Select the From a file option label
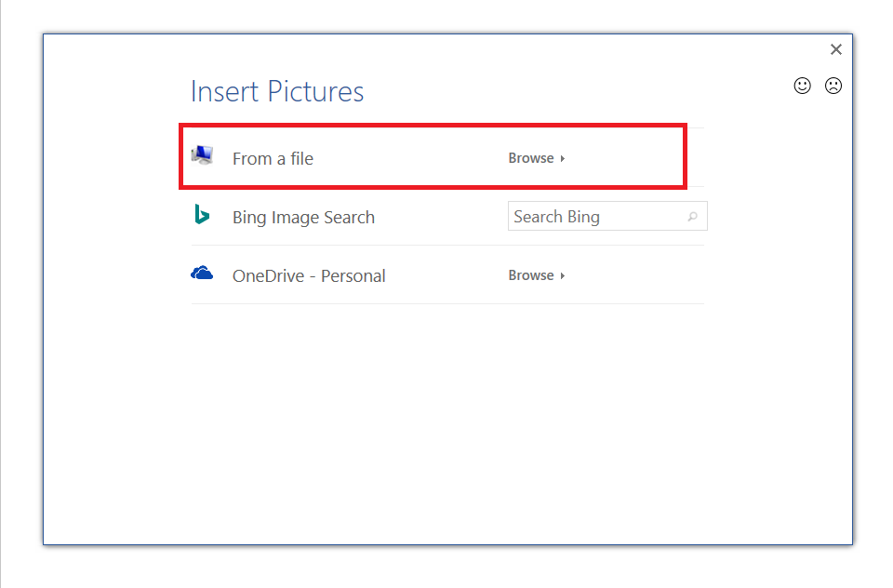The width and height of the screenshot is (893, 588). point(273,158)
